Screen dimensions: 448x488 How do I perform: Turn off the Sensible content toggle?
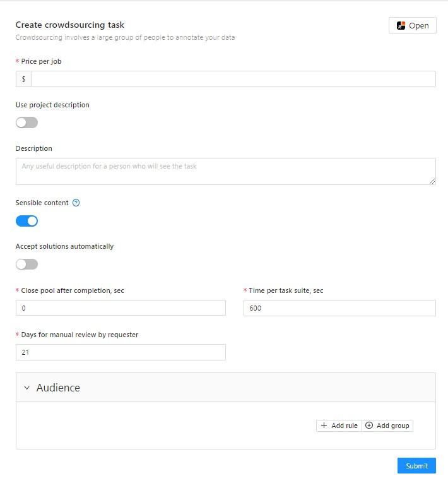point(27,221)
